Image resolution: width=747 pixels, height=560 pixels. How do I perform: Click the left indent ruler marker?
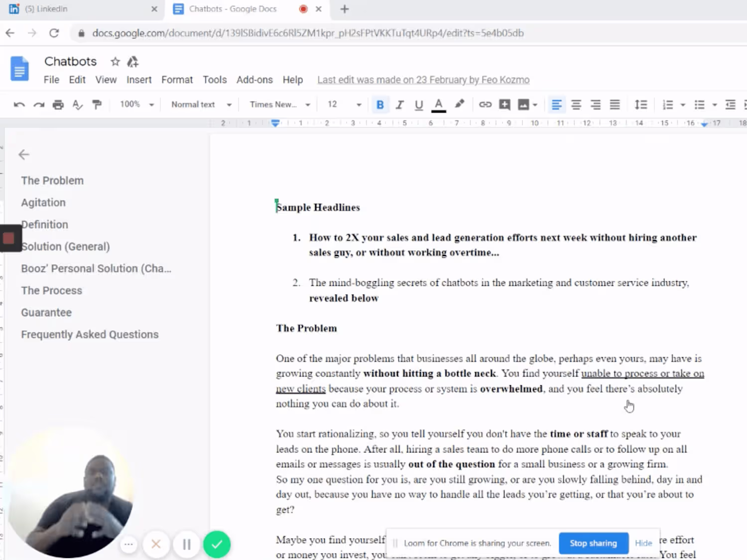(x=275, y=123)
